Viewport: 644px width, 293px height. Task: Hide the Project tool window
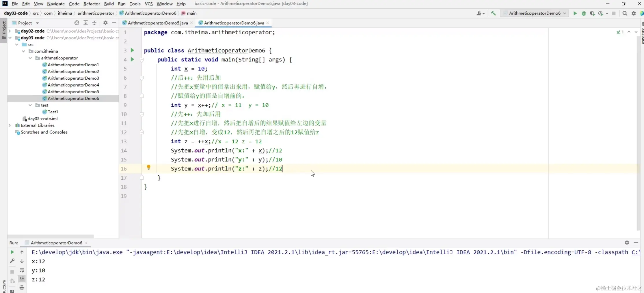pos(114,23)
